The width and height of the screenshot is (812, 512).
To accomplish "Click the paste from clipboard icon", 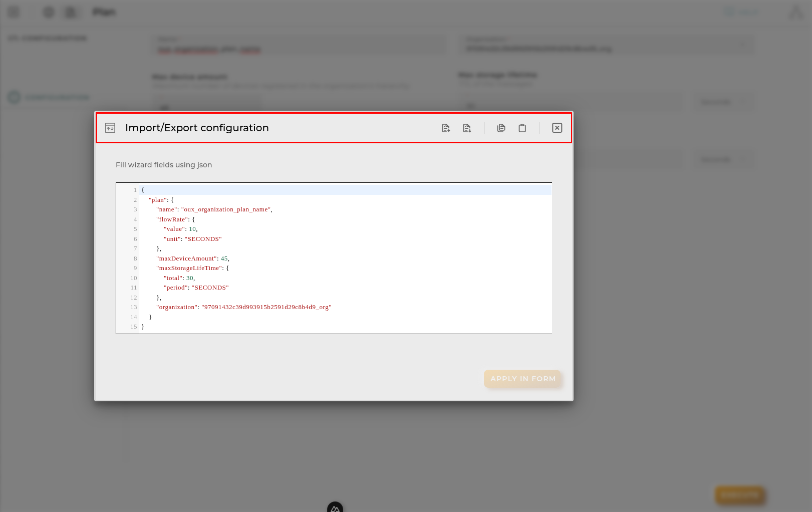I will [x=522, y=128].
